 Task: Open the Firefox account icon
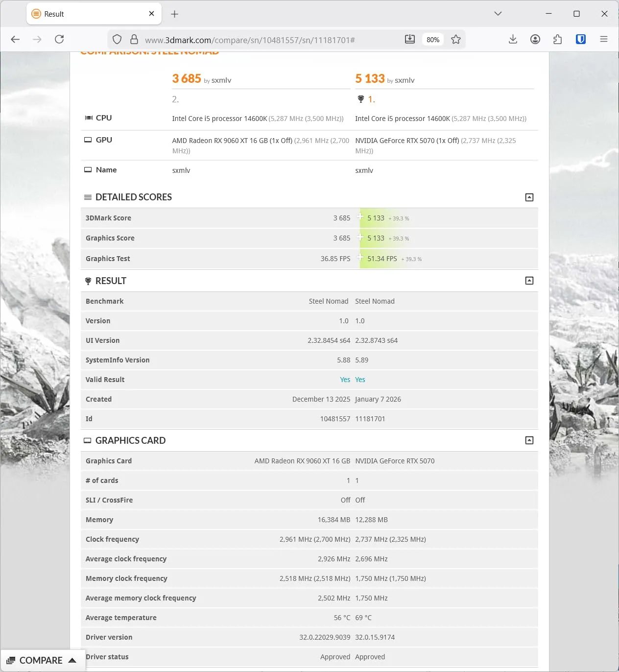(535, 39)
